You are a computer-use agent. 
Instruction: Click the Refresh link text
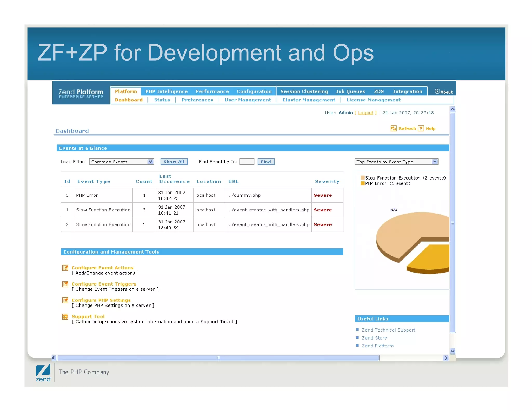(x=407, y=128)
